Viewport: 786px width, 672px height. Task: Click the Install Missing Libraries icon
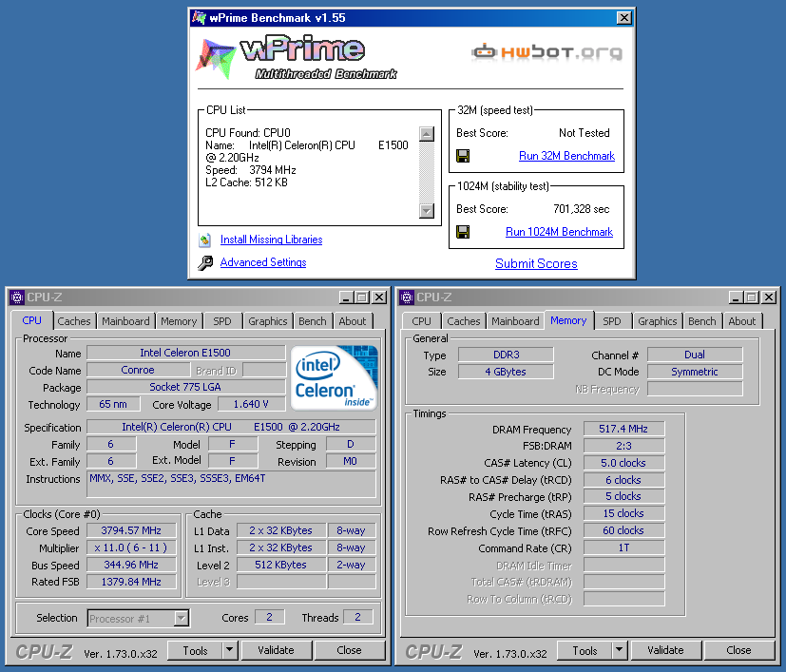point(204,240)
